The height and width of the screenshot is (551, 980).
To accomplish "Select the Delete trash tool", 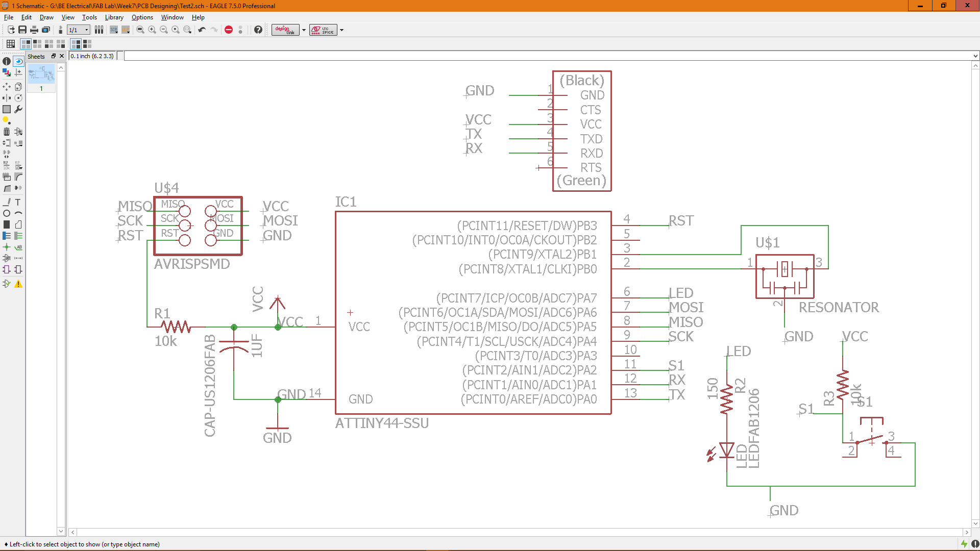I will coord(7,132).
